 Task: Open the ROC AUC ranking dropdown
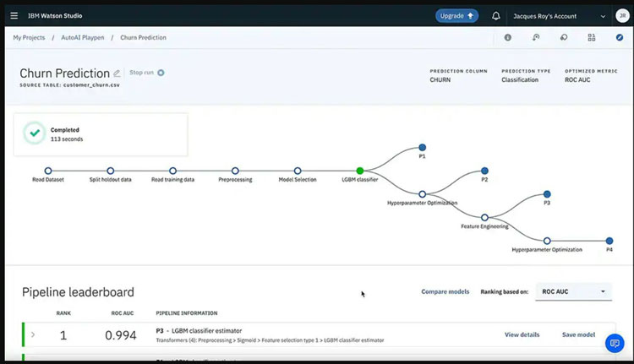click(573, 291)
